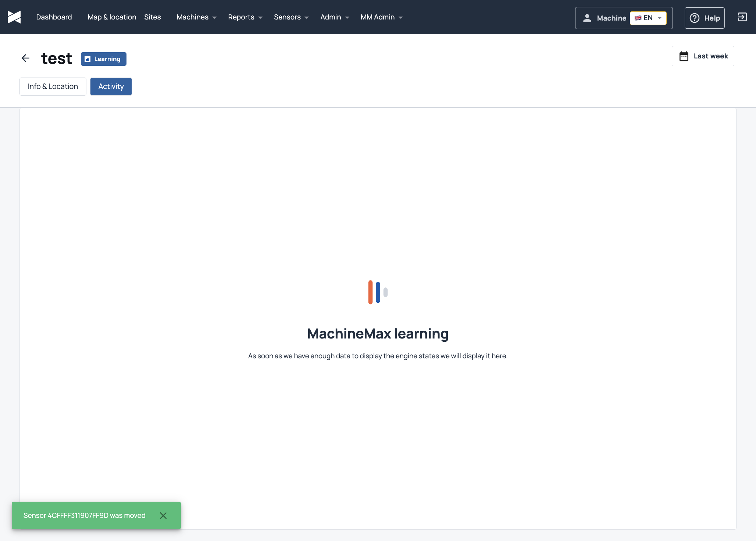Click the MachineMax learning heading

378,334
